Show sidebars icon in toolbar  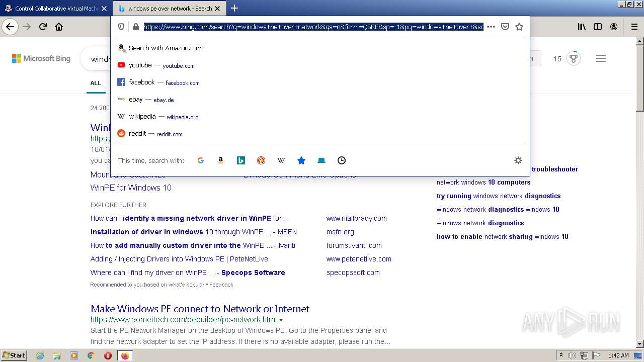(x=598, y=27)
